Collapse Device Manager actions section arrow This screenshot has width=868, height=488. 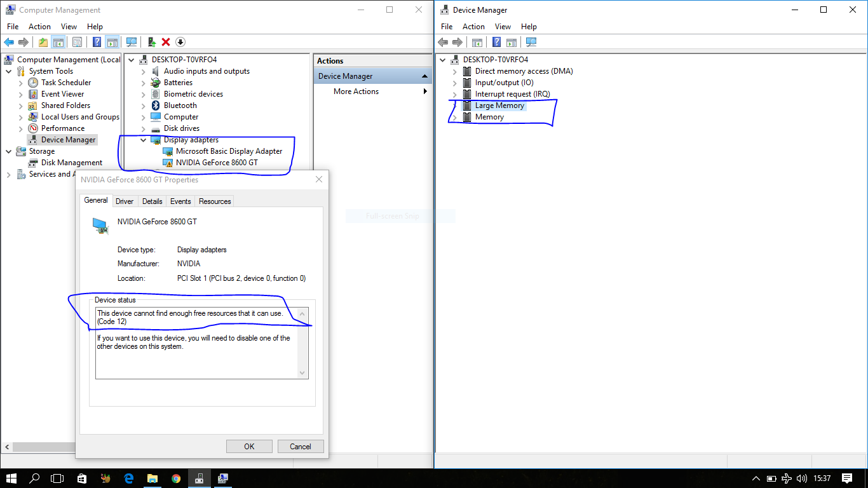[425, 76]
